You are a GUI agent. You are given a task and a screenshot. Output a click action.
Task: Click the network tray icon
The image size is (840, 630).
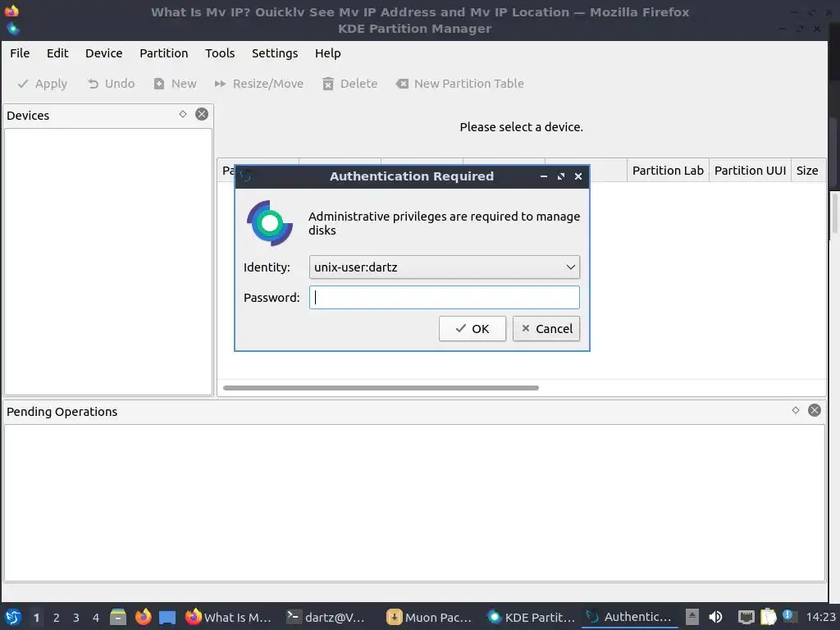coord(746,617)
